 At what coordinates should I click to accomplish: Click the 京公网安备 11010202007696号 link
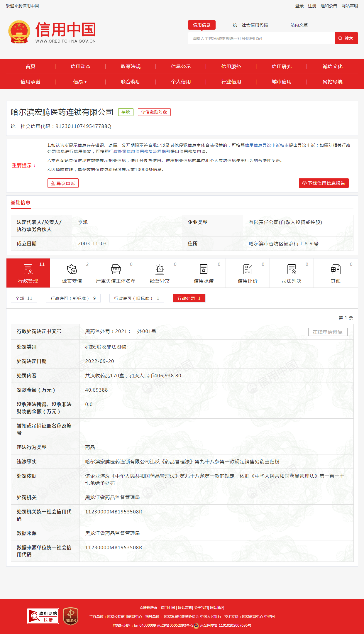[x=226, y=625]
